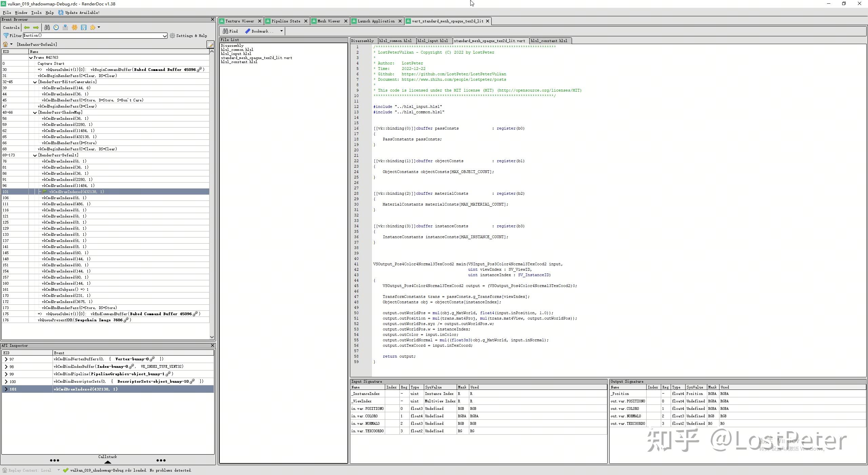
Task: Open the Bookmark dropdown arrow
Action: pyautogui.click(x=281, y=31)
